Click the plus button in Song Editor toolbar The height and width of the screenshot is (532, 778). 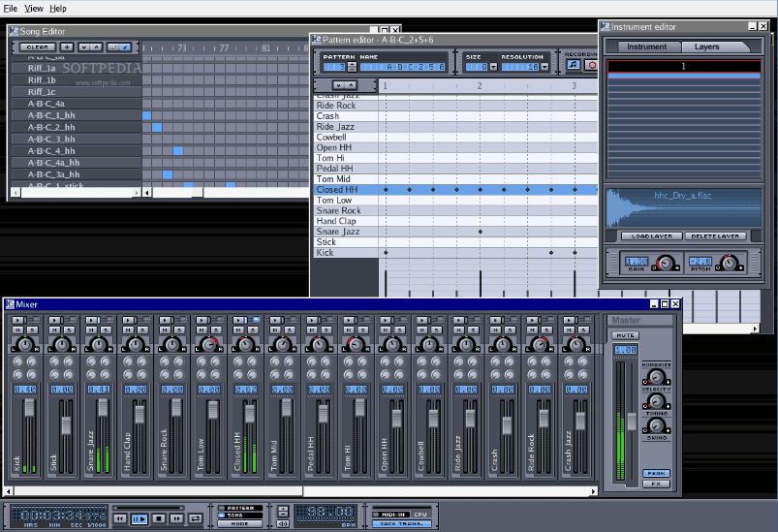67,47
